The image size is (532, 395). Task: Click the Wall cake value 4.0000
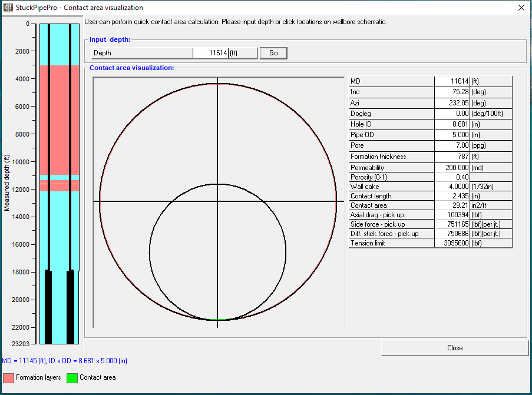tap(452, 186)
